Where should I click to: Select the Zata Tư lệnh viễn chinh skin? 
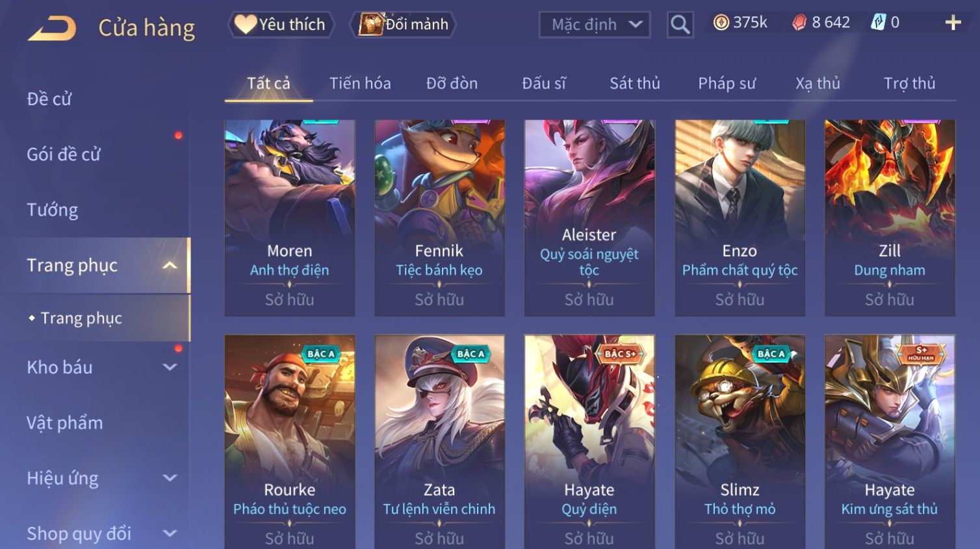click(439, 442)
